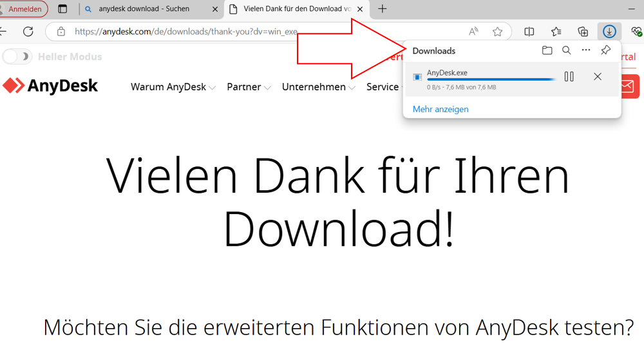Screen dimensions: 644x350
Task: Click the Mehr anzeigen link
Action: click(x=440, y=109)
